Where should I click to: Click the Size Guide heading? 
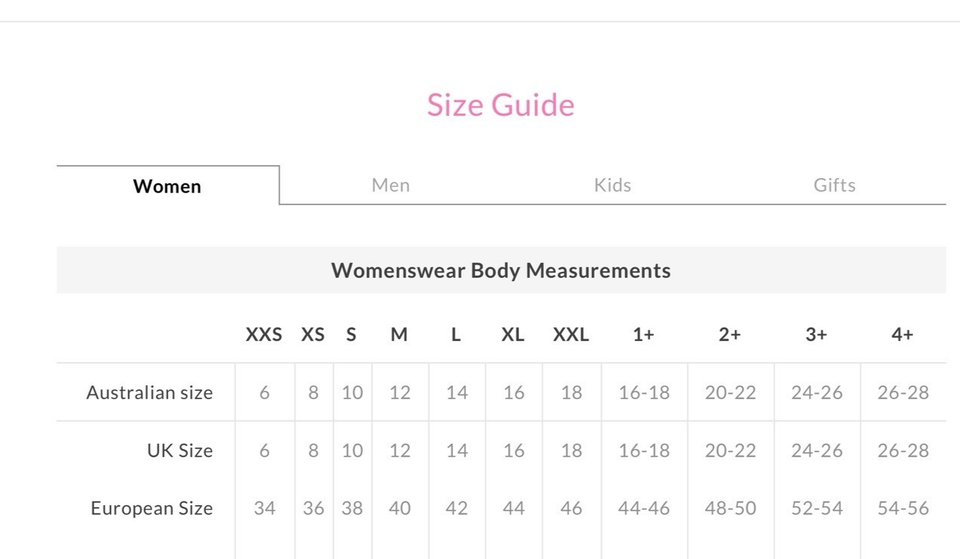(500, 105)
